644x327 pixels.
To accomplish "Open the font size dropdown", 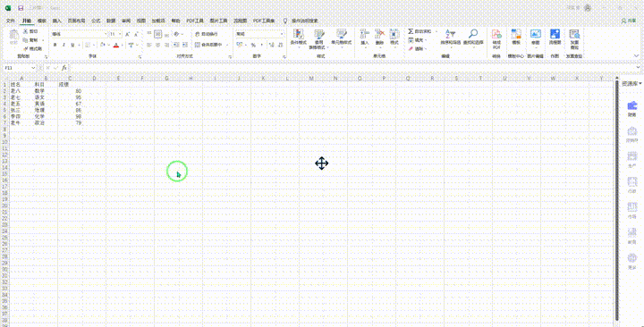I will coord(120,34).
